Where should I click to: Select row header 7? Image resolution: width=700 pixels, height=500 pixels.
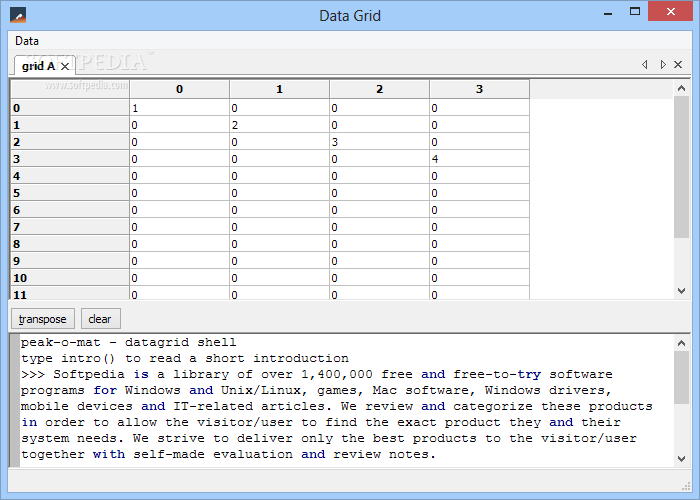click(x=70, y=227)
